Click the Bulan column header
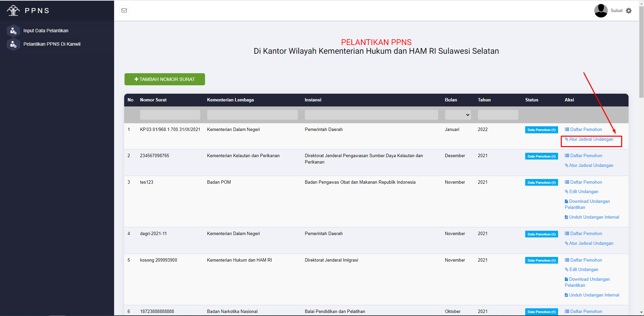This screenshot has height=316, width=644. pyautogui.click(x=451, y=100)
